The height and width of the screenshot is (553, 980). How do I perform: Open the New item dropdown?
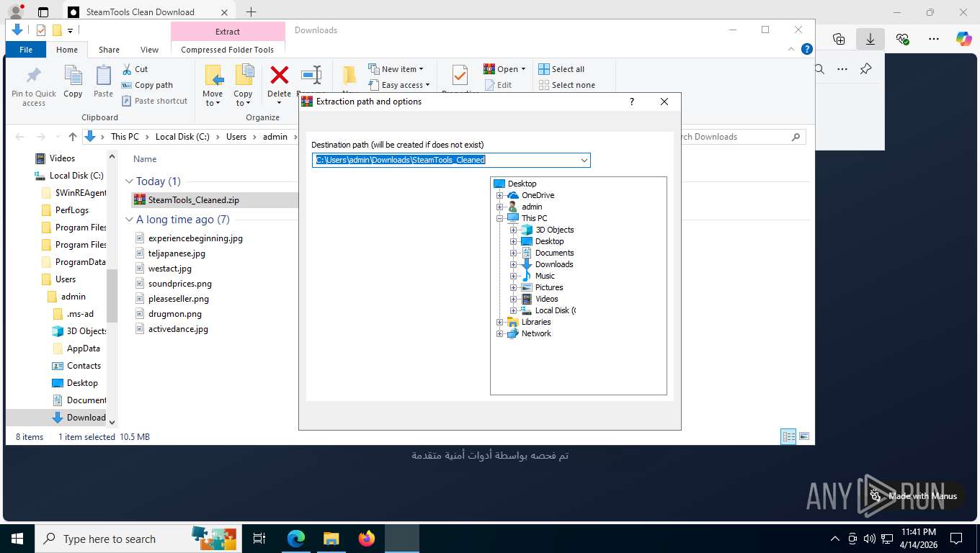(x=396, y=69)
